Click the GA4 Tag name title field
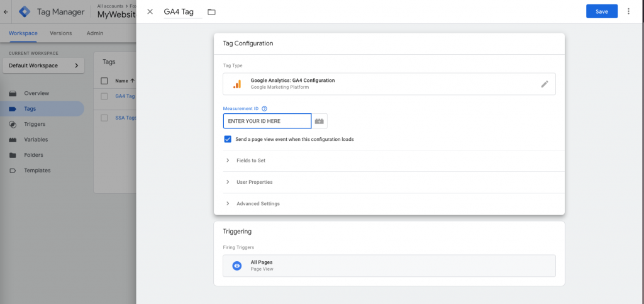The image size is (644, 304). coord(183,12)
